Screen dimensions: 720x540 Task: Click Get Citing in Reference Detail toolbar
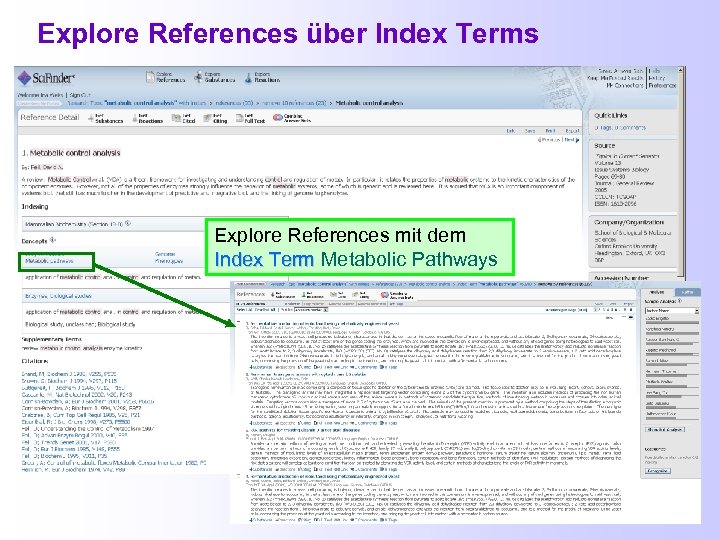click(x=215, y=118)
